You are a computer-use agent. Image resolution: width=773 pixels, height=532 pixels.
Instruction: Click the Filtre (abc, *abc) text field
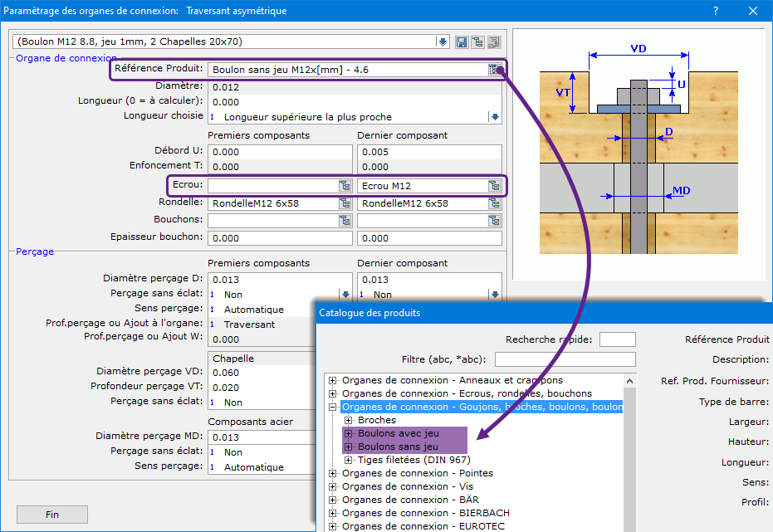pyautogui.click(x=565, y=359)
